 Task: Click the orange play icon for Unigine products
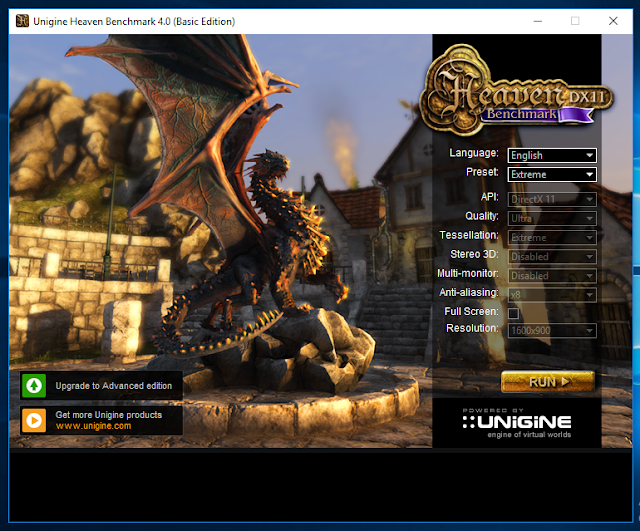[34, 420]
